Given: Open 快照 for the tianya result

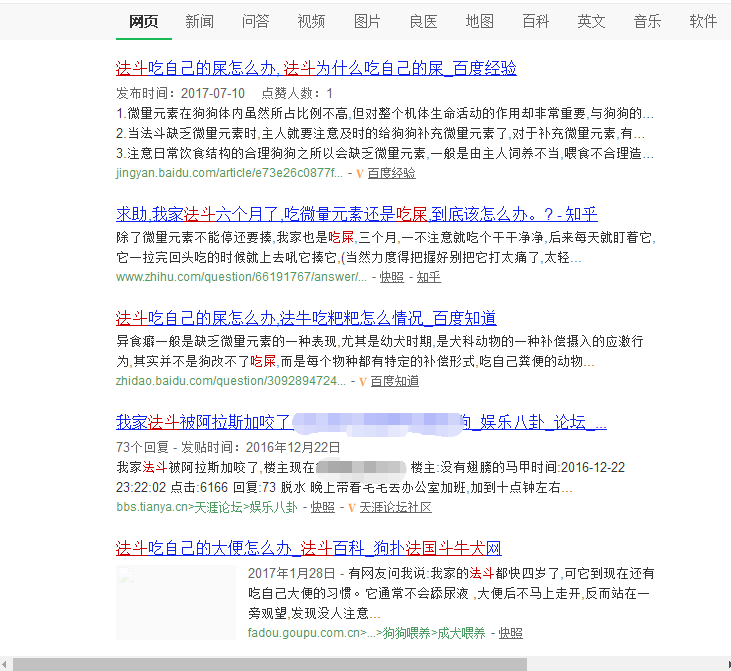Looking at the screenshot, I should 323,507.
